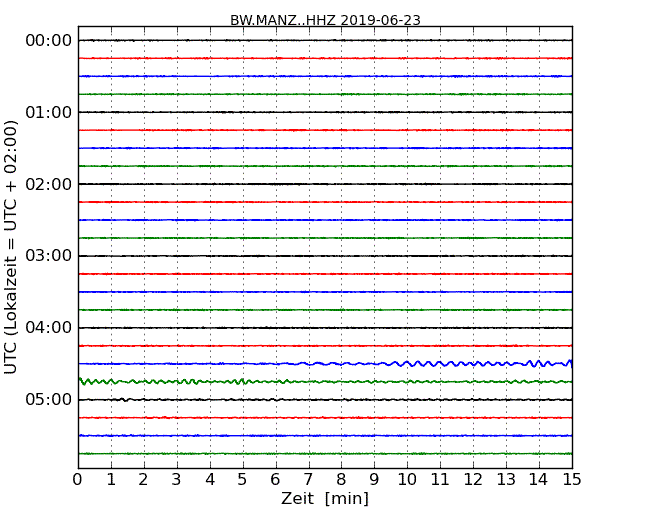Click the x-axis tick label 12
Viewport: 650px width, 520px height.
473,480
